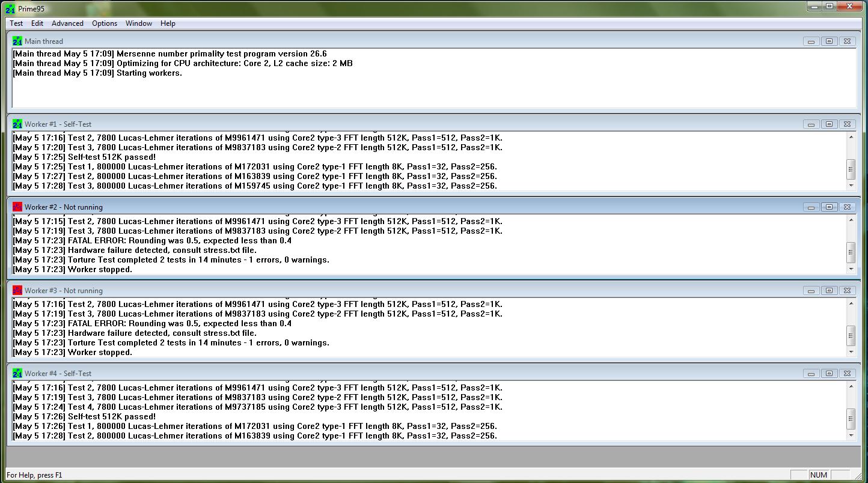Click the red Worker #3 Not running icon
Image resolution: width=868 pixels, height=483 pixels.
pos(17,290)
